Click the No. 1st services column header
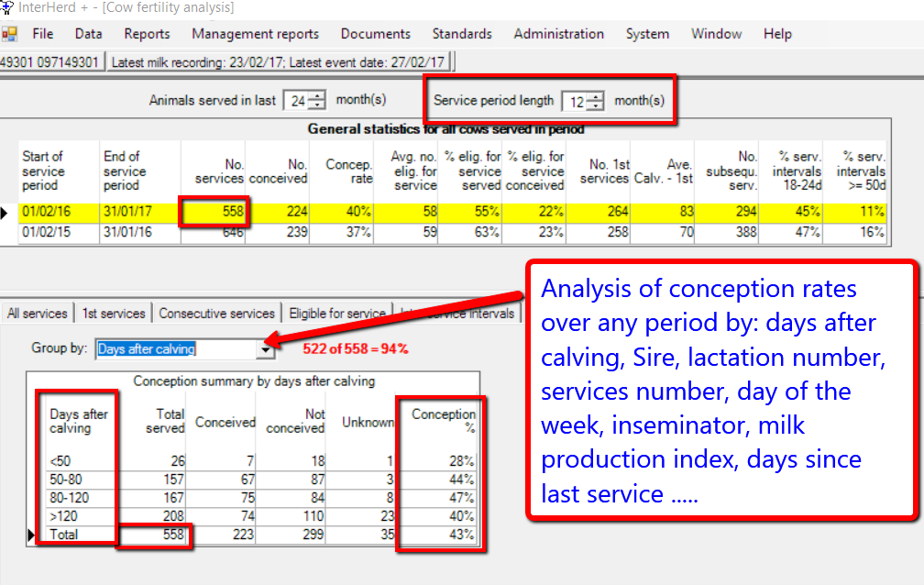 tap(599, 171)
